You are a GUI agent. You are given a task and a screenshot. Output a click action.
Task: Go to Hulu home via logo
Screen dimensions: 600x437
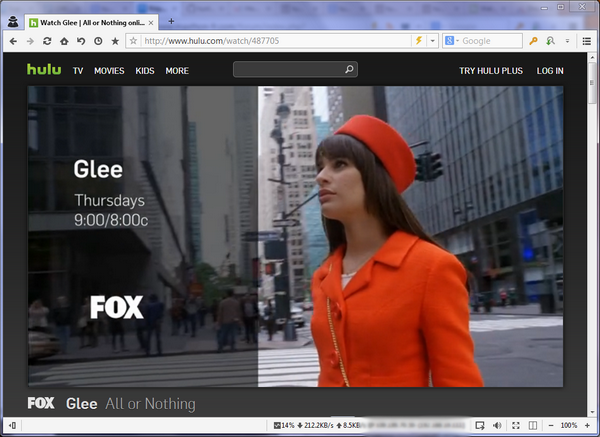[44, 69]
